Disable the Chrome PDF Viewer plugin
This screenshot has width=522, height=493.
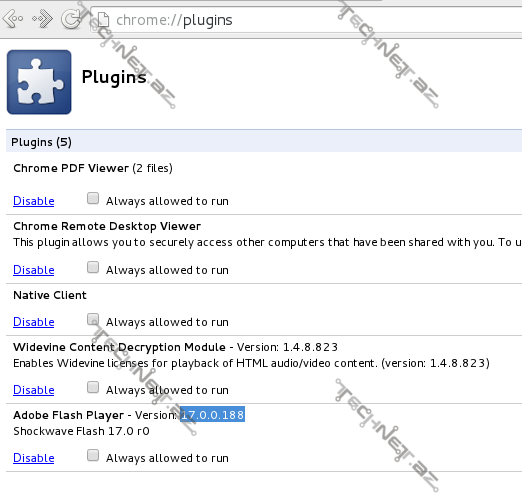pos(34,201)
